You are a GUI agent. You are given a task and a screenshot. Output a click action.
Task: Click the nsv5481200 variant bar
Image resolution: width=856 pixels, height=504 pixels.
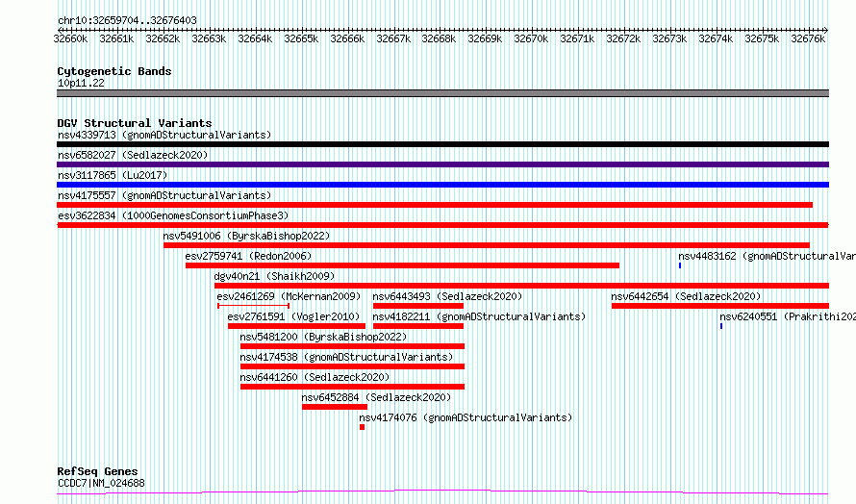352,346
